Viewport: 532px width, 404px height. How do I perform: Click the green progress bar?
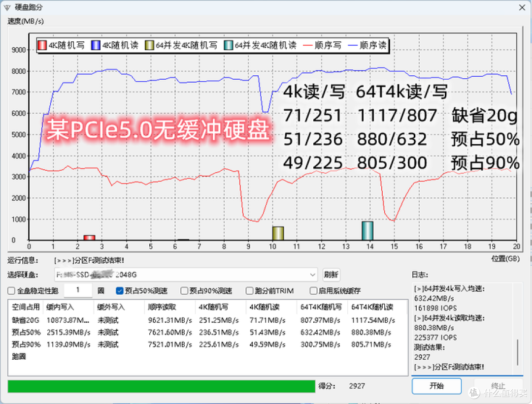[x=162, y=386]
